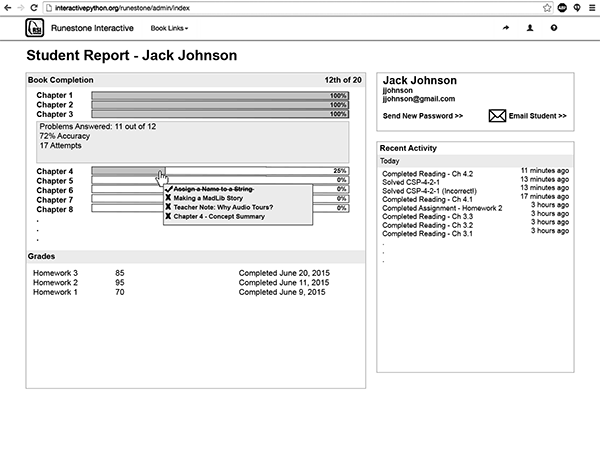This screenshot has height=457, width=600.
Task: Select Making a MadLib Story item
Action: coord(208,198)
